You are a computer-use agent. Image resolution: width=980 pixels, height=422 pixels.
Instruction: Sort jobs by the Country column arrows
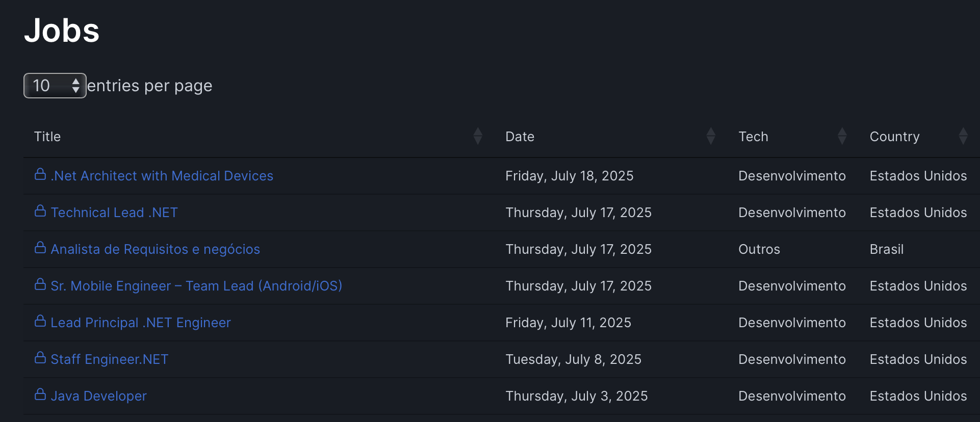click(963, 136)
